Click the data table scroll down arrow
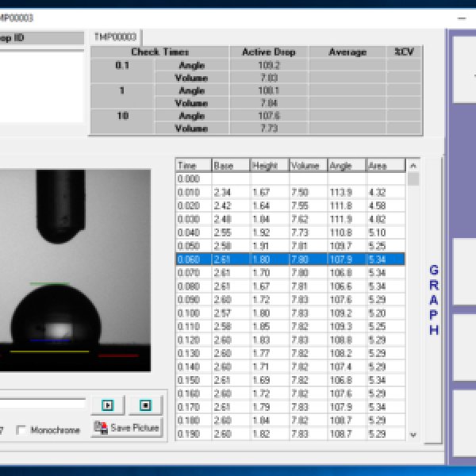Image resolution: width=476 pixels, height=476 pixels. click(x=413, y=435)
